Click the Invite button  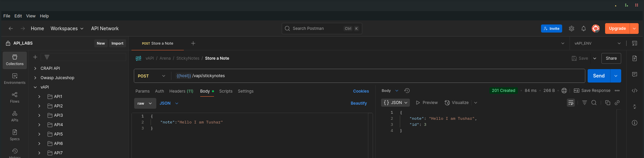point(551,29)
